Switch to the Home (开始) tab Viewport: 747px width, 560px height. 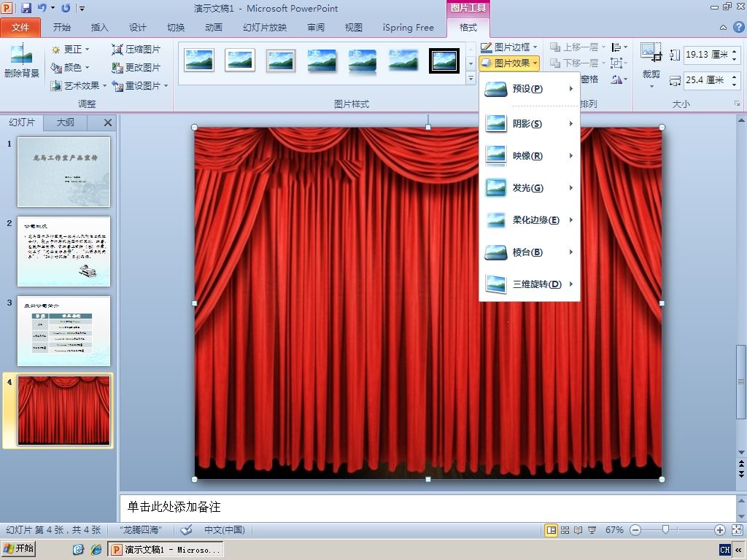point(61,28)
